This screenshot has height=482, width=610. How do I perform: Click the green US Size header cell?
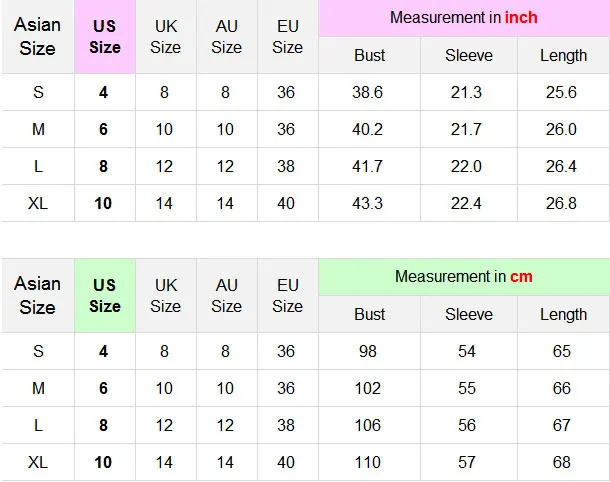[x=105, y=296]
